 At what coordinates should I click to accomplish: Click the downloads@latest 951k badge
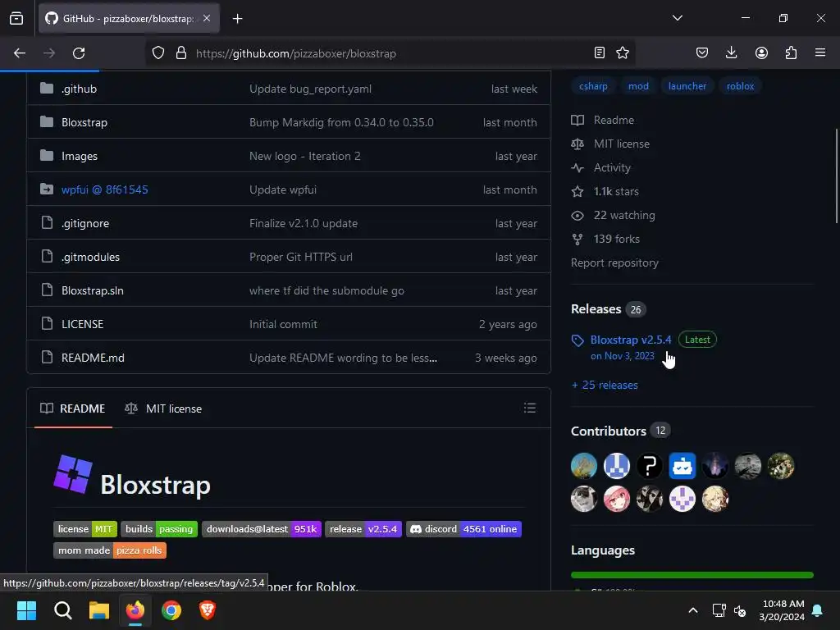(262, 529)
